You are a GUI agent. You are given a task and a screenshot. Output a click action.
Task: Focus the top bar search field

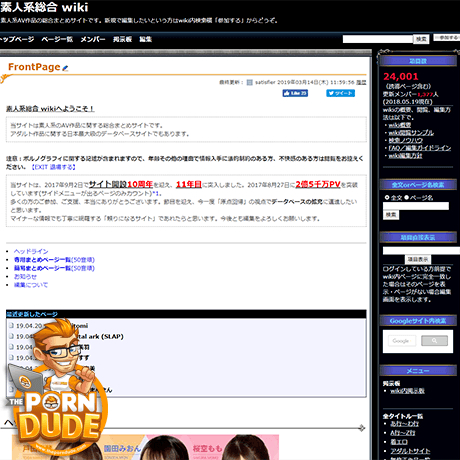[x=378, y=39]
